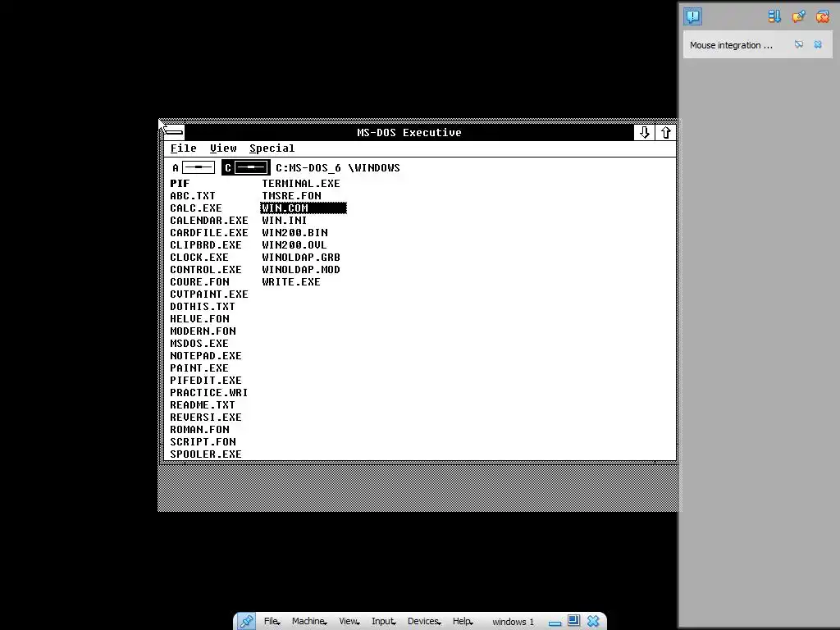Select the PIF directory
Screen dimensions: 840x630
[x=180, y=183]
